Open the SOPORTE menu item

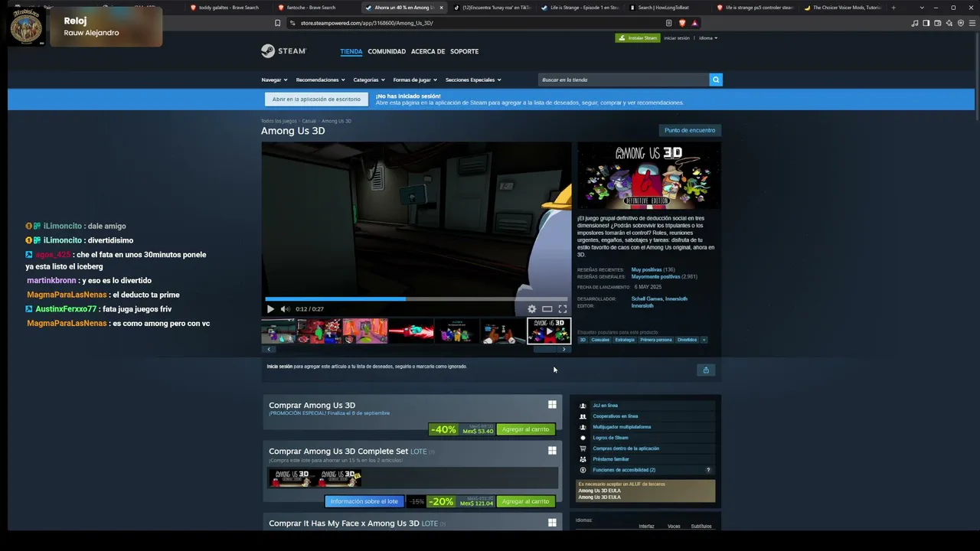coord(464,51)
